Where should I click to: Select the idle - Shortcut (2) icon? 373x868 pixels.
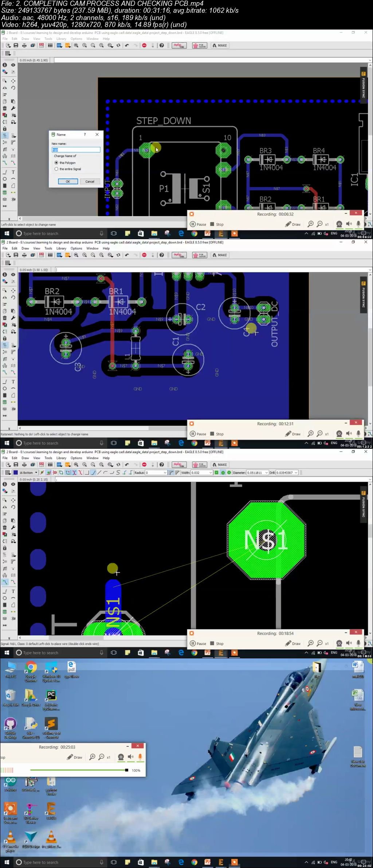[x=31, y=728]
